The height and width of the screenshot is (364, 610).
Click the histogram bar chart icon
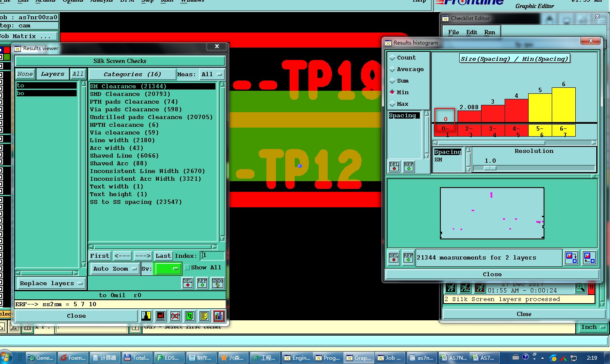tap(219, 316)
